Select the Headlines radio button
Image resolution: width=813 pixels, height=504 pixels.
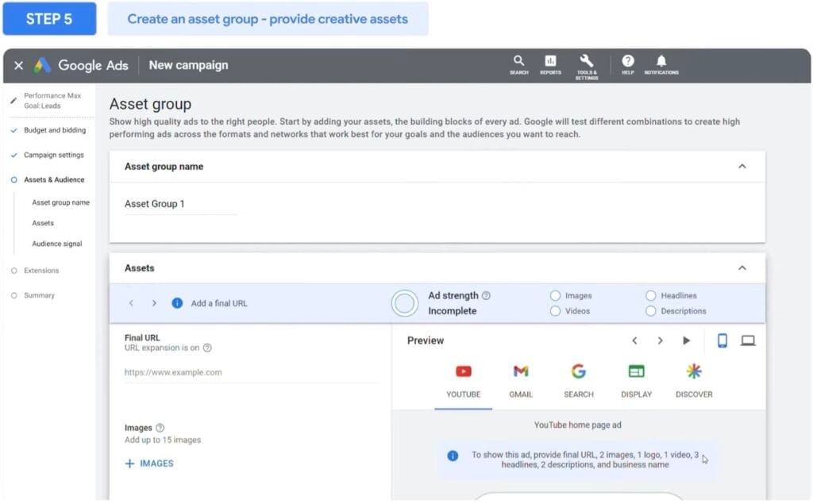pyautogui.click(x=652, y=294)
